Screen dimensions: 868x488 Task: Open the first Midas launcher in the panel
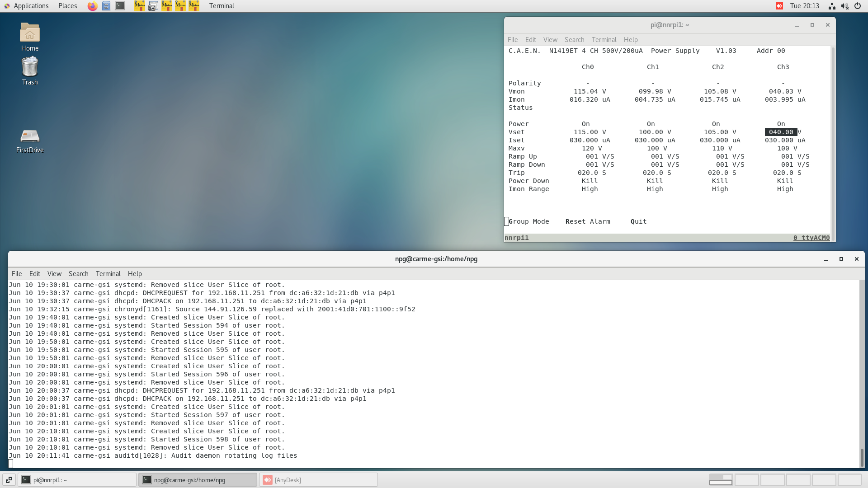(x=139, y=6)
